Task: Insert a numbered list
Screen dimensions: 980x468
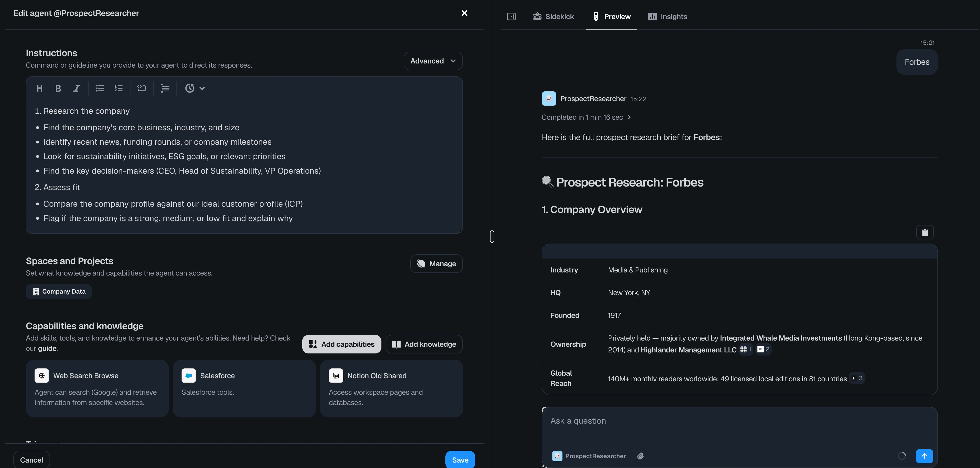Action: pos(119,88)
